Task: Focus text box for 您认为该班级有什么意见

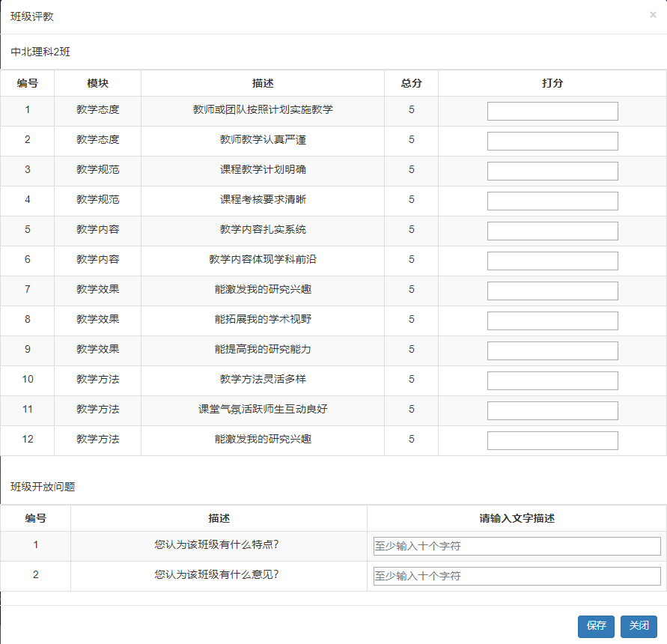Action: (x=517, y=576)
